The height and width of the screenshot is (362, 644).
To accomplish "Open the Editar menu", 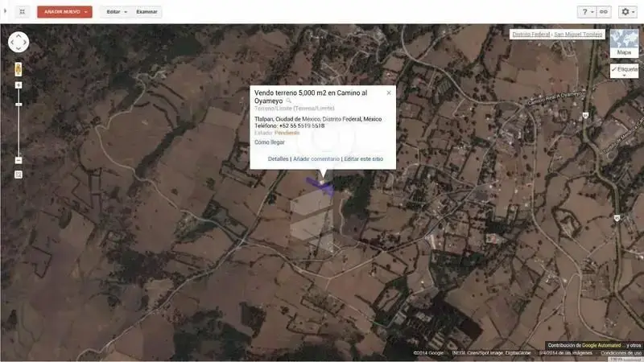I will [x=117, y=12].
